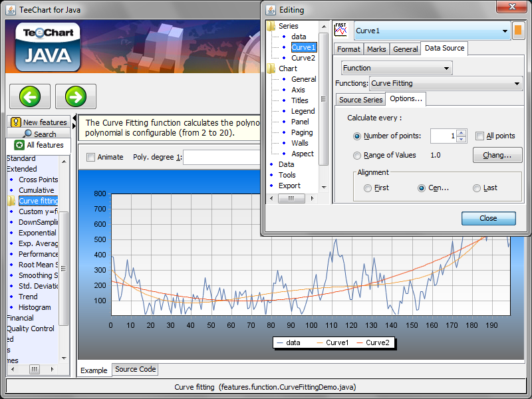
Task: Decrement the number of points spinner
Action: (461, 139)
